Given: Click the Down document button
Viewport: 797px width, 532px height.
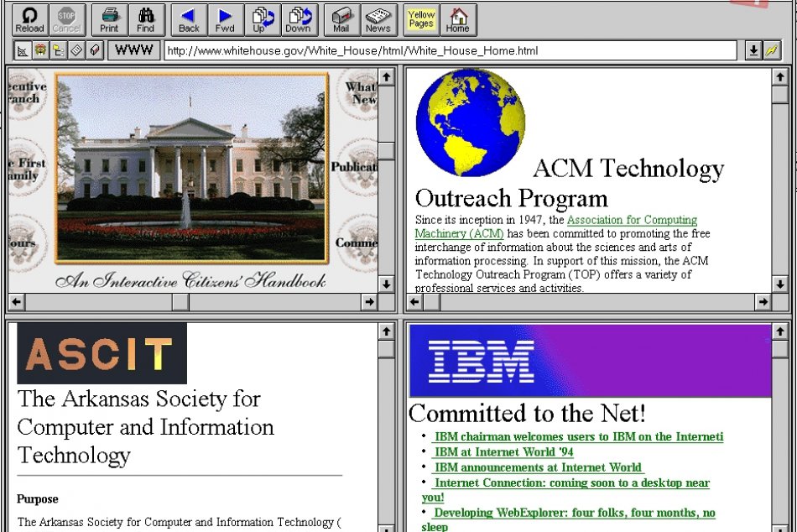Looking at the screenshot, I should point(299,20).
